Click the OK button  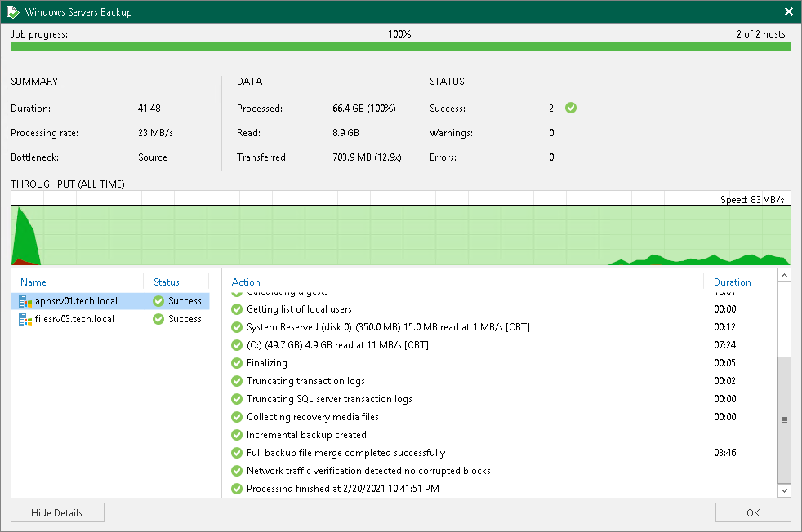tap(753, 512)
